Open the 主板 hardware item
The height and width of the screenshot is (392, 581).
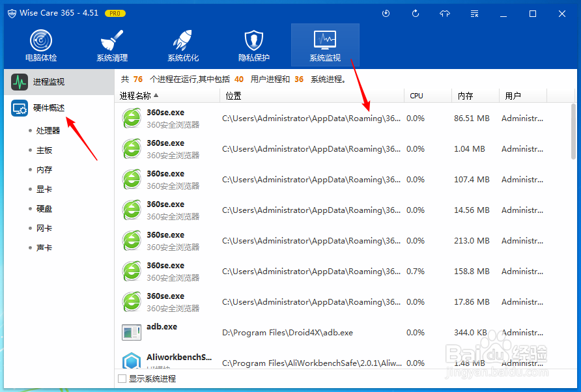(44, 150)
